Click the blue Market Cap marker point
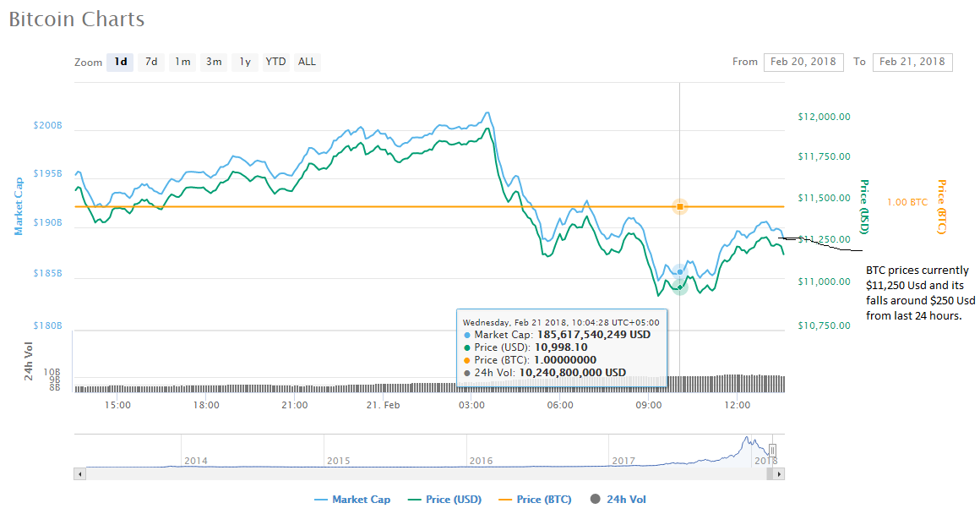This screenshot has width=980, height=514. [x=680, y=272]
